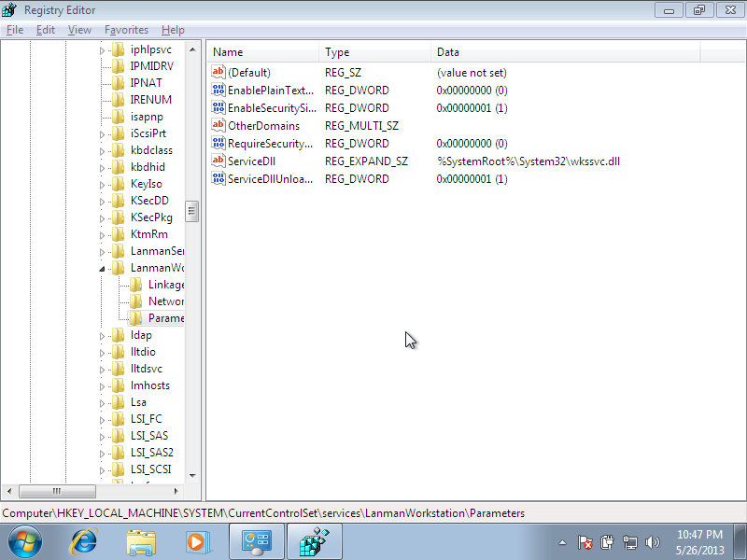Click the volume speaker tray icon

pos(652,542)
